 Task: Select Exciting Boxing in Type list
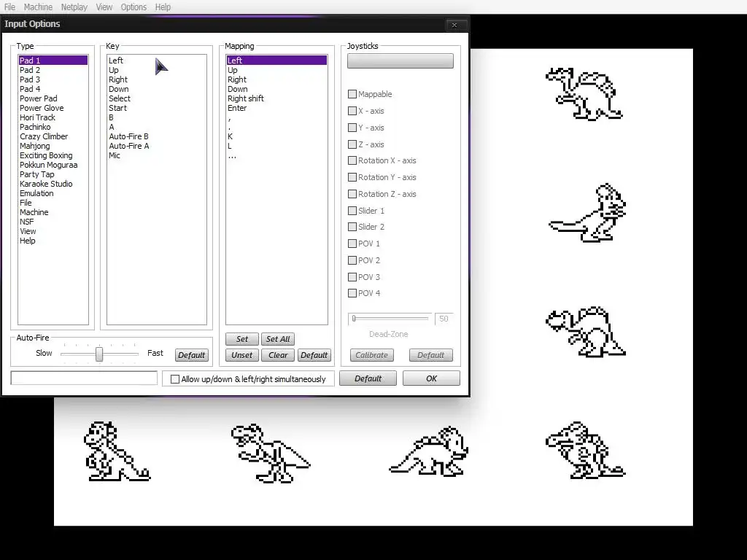53,156
